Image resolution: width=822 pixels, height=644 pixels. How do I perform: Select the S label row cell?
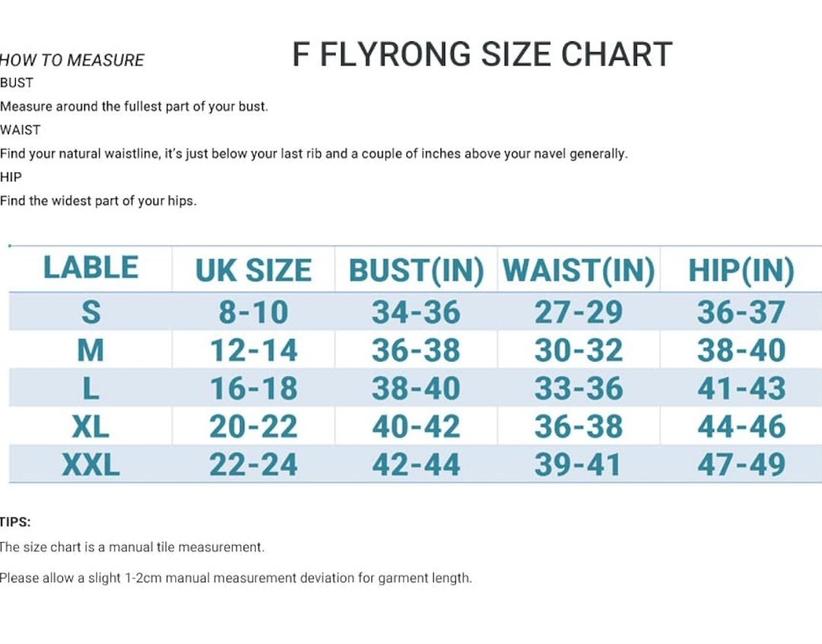91,312
